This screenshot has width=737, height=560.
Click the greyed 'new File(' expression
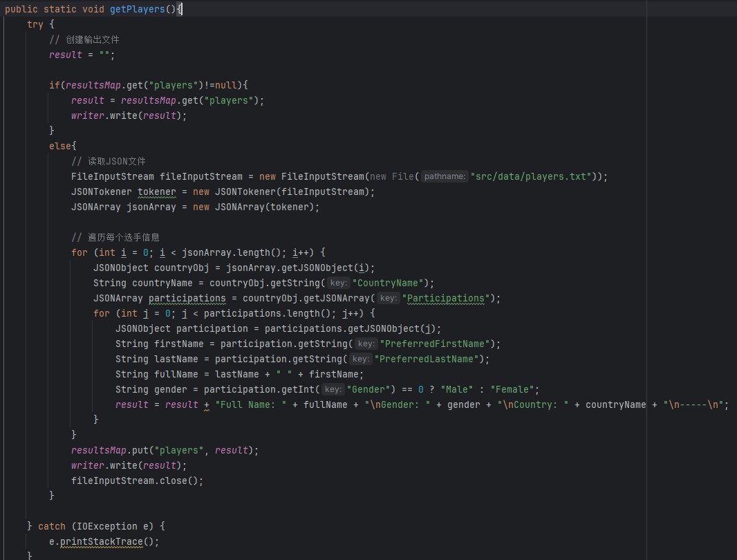coord(395,176)
